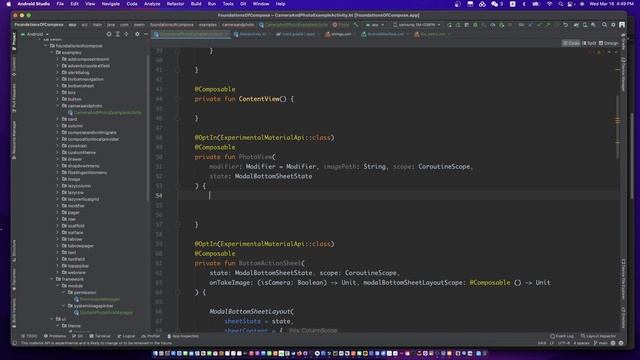Click the expand all icon in project panel
Viewport: 640px width, 360px height.
[118, 34]
